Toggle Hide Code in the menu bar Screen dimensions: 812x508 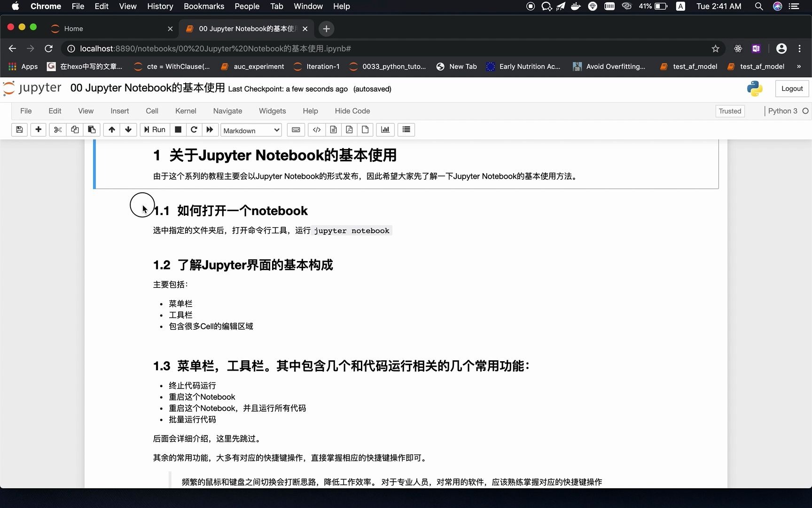point(352,111)
